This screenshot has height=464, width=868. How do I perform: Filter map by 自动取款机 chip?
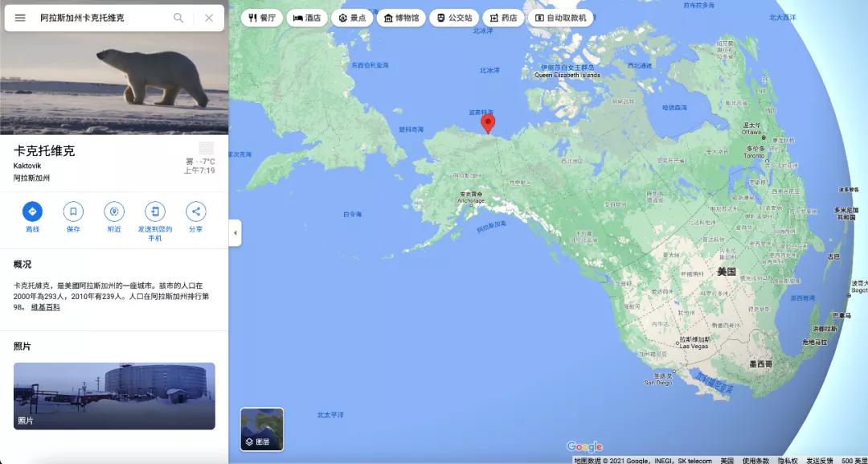click(560, 18)
